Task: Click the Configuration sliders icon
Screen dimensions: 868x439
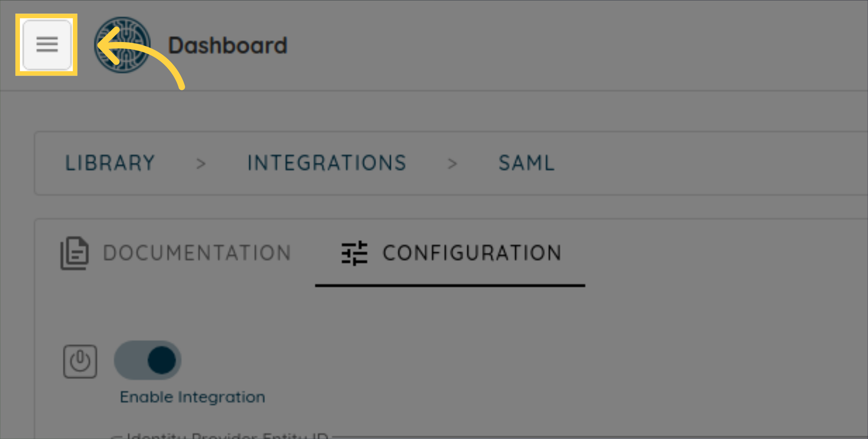Action: coord(354,253)
